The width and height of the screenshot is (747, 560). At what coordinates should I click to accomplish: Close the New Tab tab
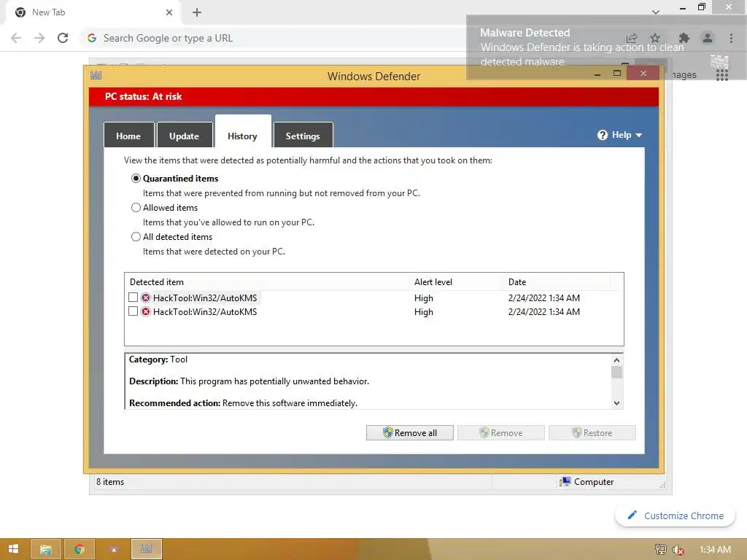tap(169, 12)
